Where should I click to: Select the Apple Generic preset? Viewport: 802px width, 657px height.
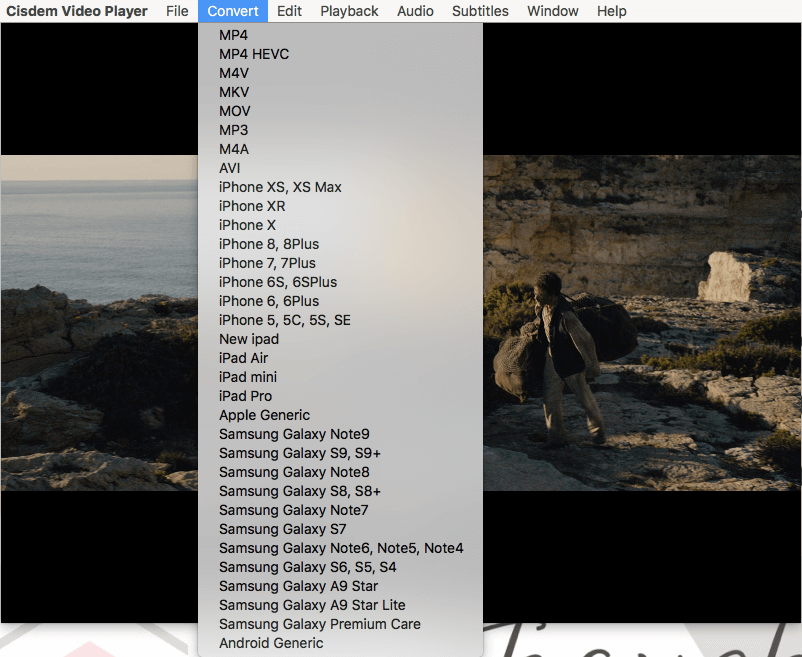click(x=340, y=415)
